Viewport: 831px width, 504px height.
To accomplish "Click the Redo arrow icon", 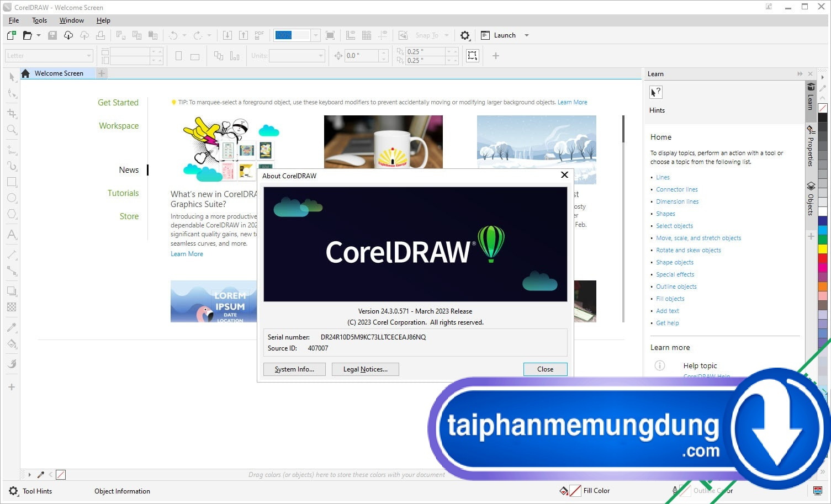I will tap(198, 35).
